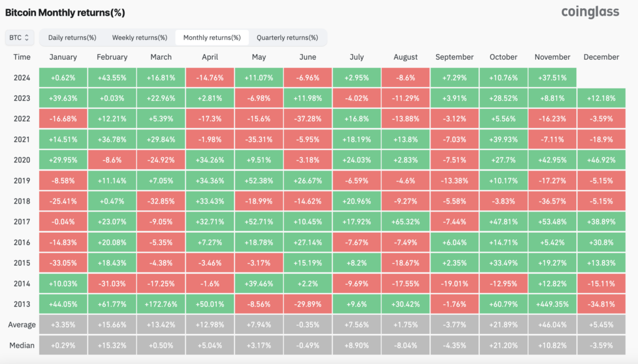638x364 pixels.
Task: Click the September median -4.35% cell
Action: [x=454, y=345]
